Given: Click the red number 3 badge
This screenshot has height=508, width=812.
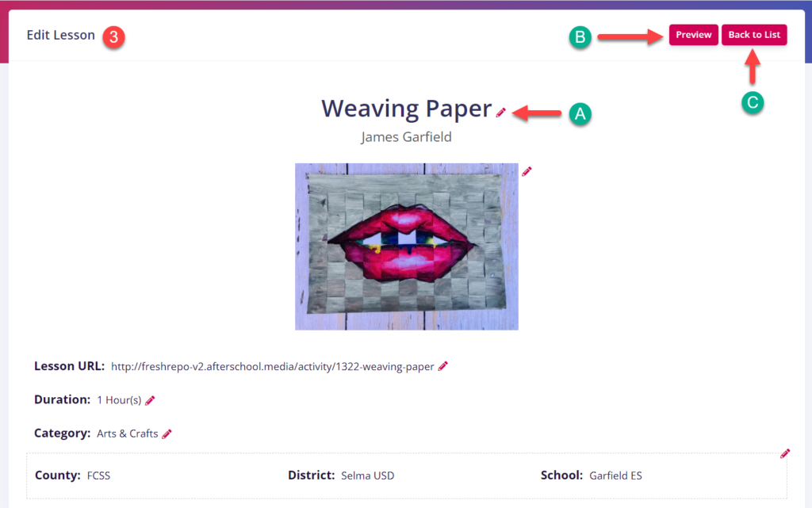Looking at the screenshot, I should pos(113,37).
